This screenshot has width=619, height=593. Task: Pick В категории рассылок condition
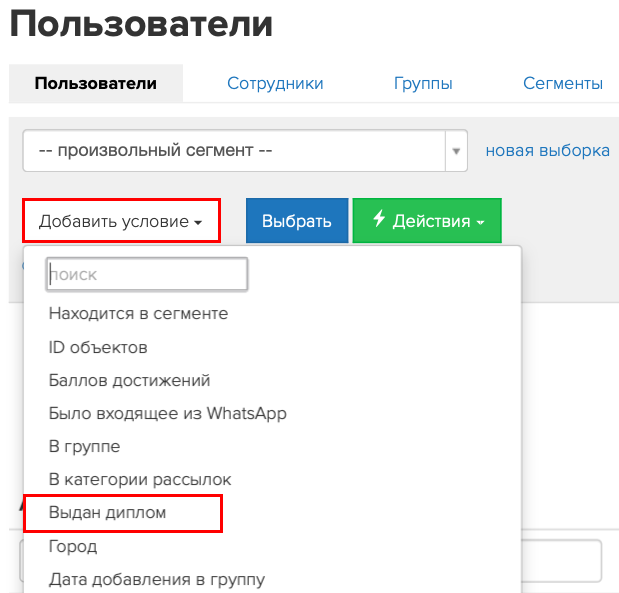point(140,480)
